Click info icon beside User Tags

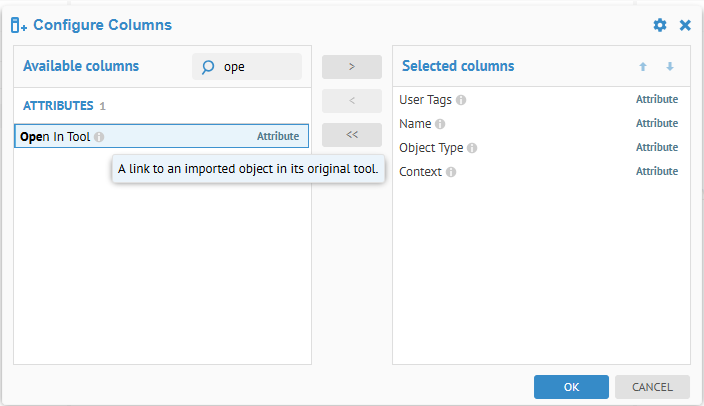pyautogui.click(x=461, y=100)
